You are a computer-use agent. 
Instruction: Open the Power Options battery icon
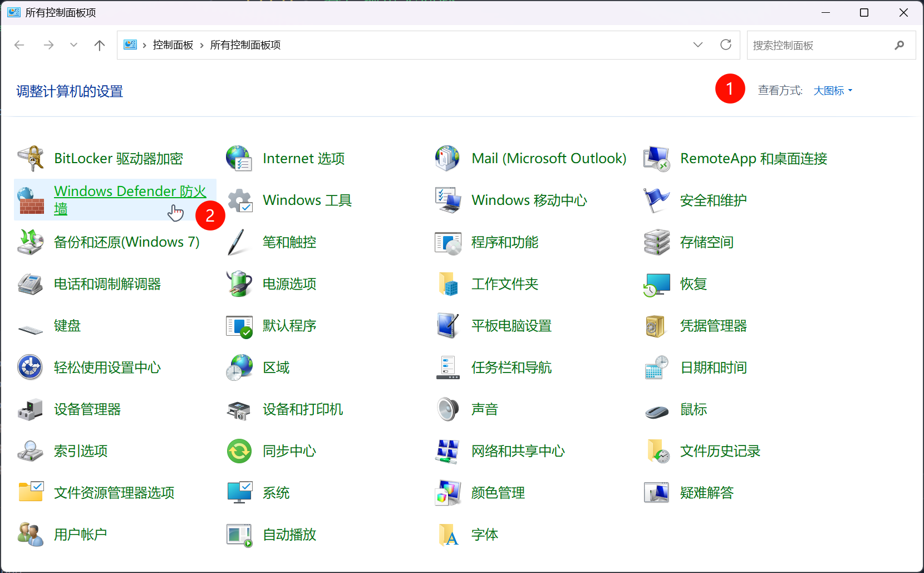pos(239,284)
